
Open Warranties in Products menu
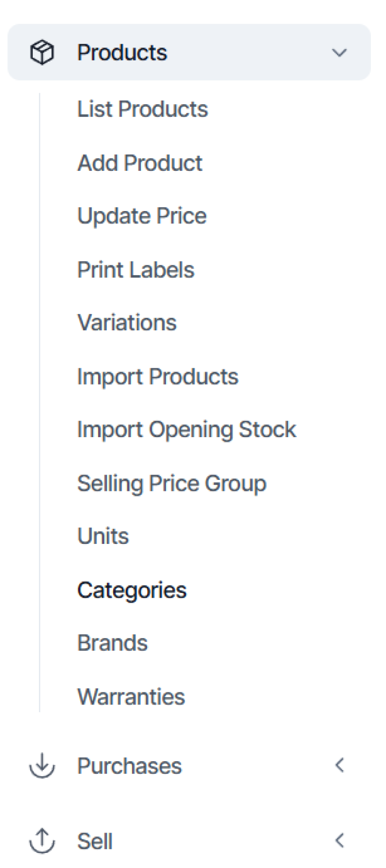point(131,697)
